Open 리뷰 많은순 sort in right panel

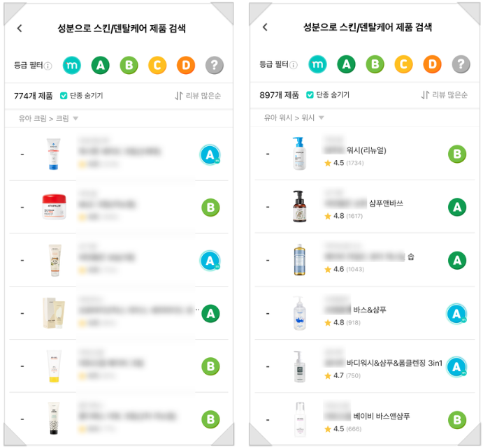pyautogui.click(x=443, y=95)
